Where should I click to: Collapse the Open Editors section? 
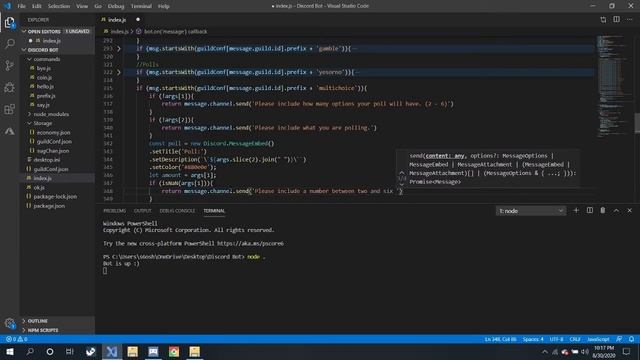pos(57,31)
